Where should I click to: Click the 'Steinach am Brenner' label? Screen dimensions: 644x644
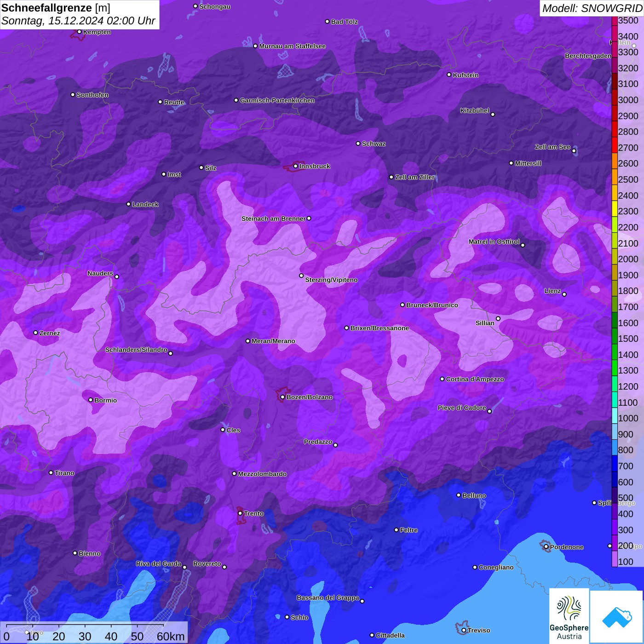click(x=274, y=218)
